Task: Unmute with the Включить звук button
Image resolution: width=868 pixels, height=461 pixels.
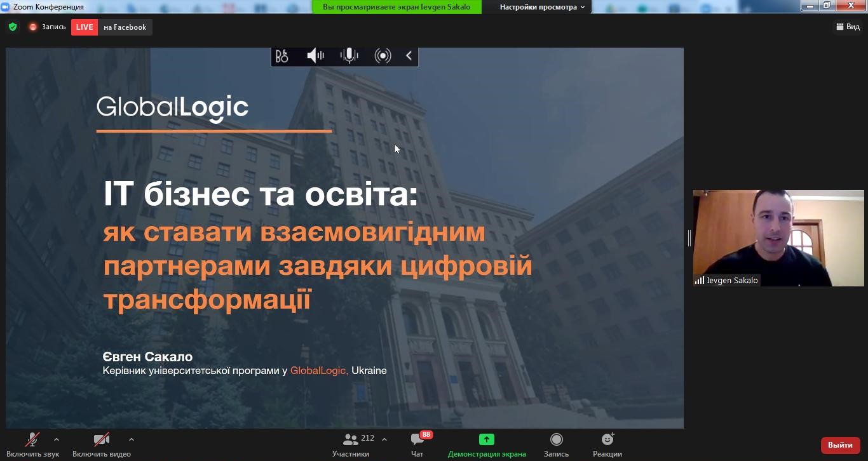Action: [32, 445]
